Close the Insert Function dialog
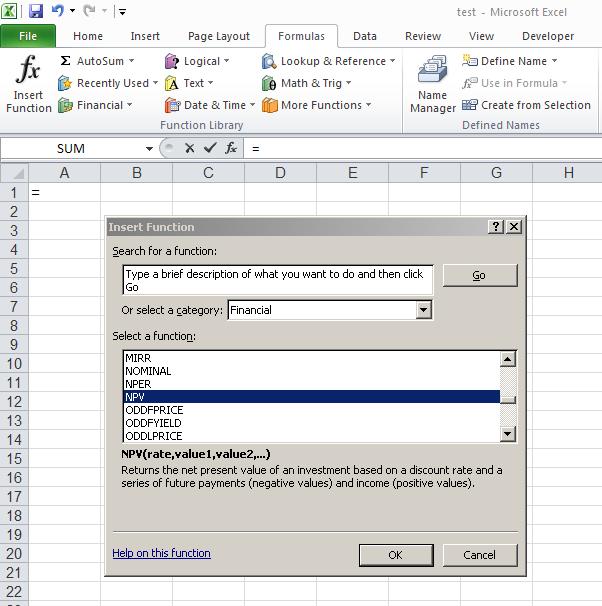Screen dimensions: 602x606 [514, 226]
